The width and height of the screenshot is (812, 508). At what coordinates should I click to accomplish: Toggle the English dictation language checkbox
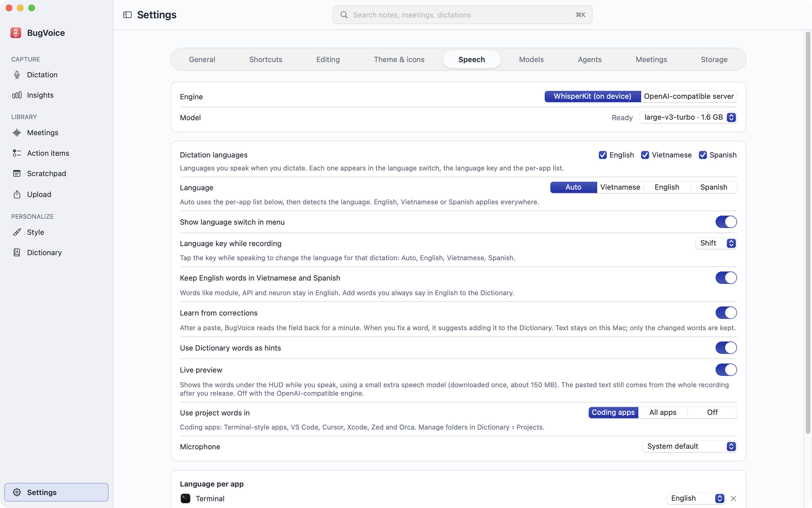603,155
